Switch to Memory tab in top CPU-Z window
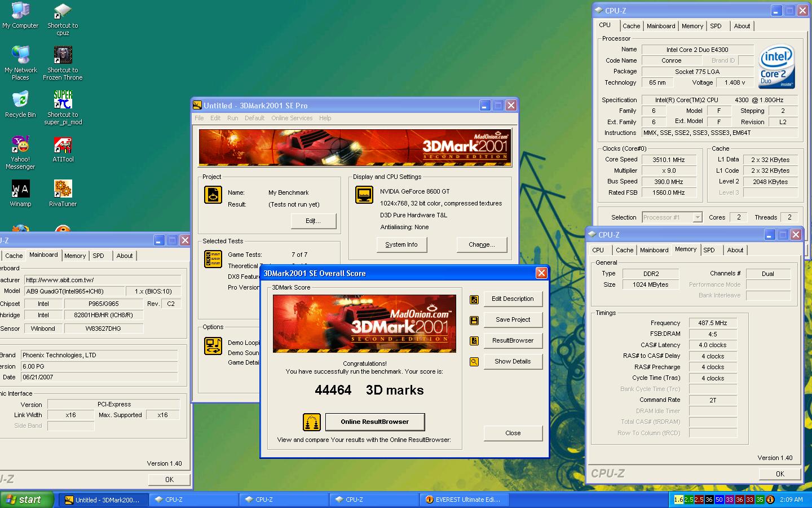 (692, 26)
